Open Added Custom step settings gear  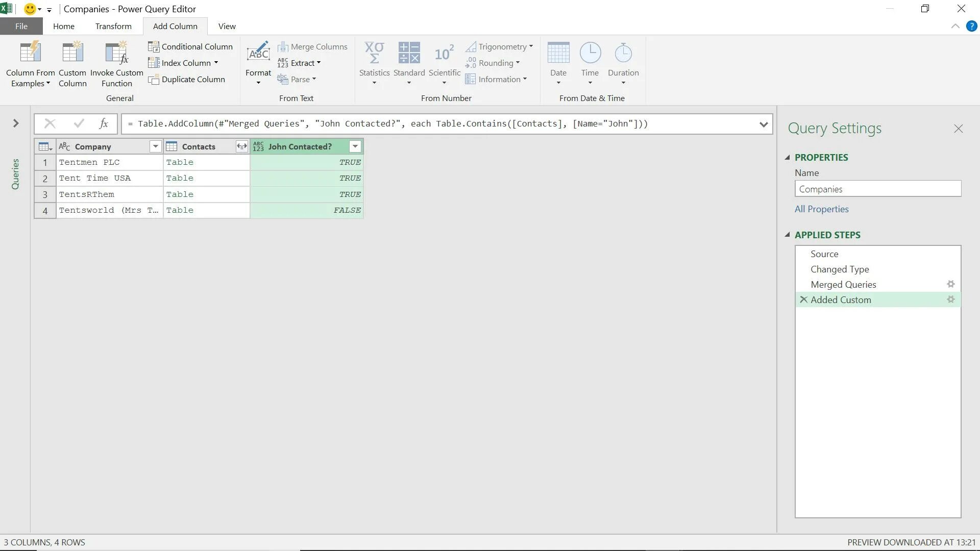click(950, 299)
